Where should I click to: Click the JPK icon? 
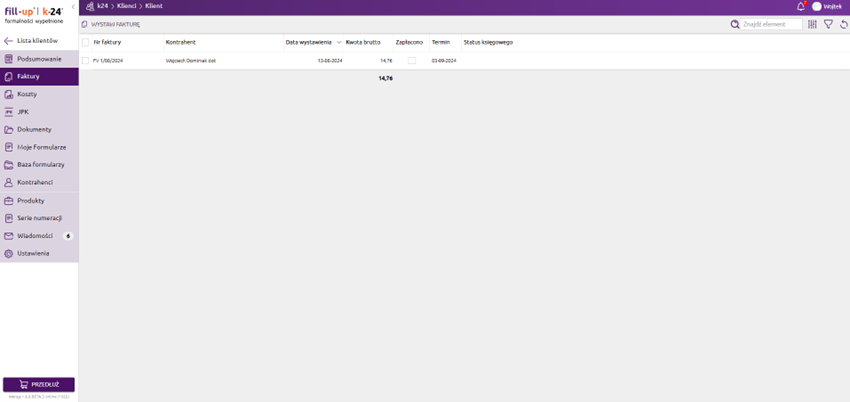click(8, 112)
